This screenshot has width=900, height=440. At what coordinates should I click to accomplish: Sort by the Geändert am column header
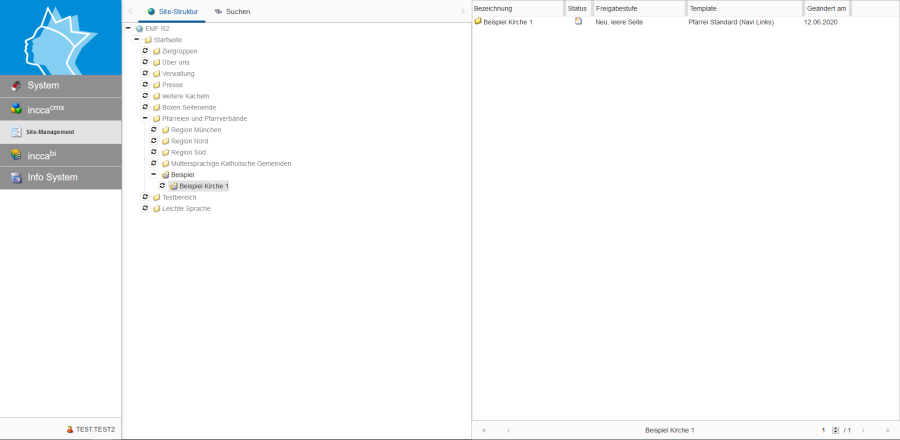(x=826, y=8)
